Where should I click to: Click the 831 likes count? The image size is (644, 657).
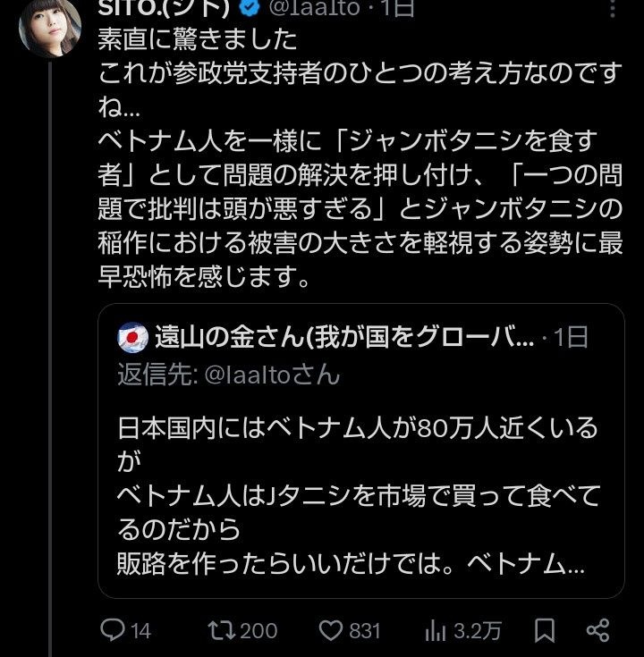(364, 631)
